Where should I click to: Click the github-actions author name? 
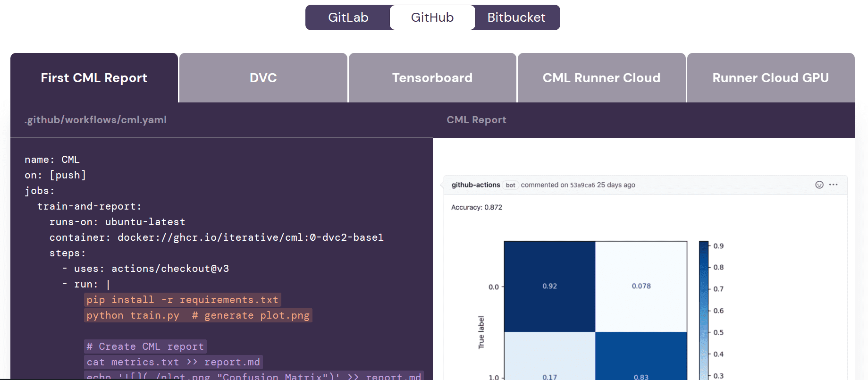[476, 185]
